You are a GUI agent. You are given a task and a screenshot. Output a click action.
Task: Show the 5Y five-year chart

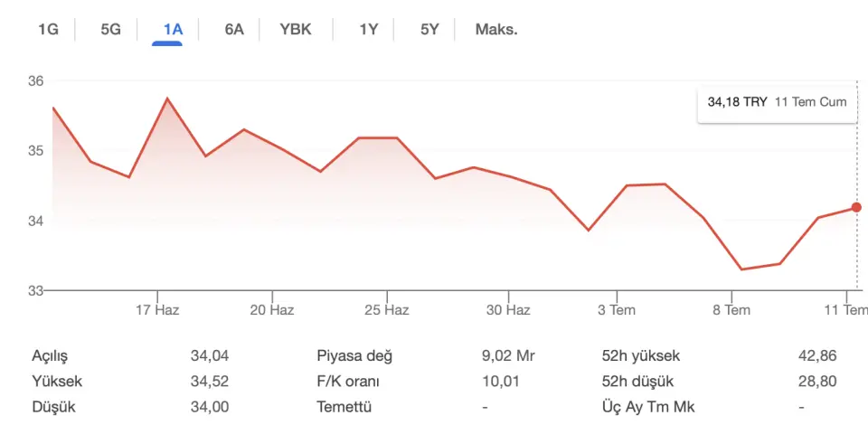[429, 29]
